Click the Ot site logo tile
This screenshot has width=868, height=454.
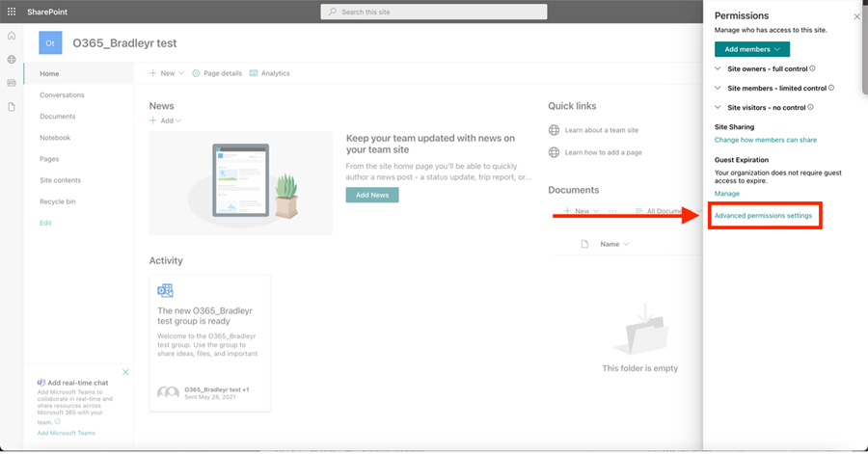coord(50,43)
